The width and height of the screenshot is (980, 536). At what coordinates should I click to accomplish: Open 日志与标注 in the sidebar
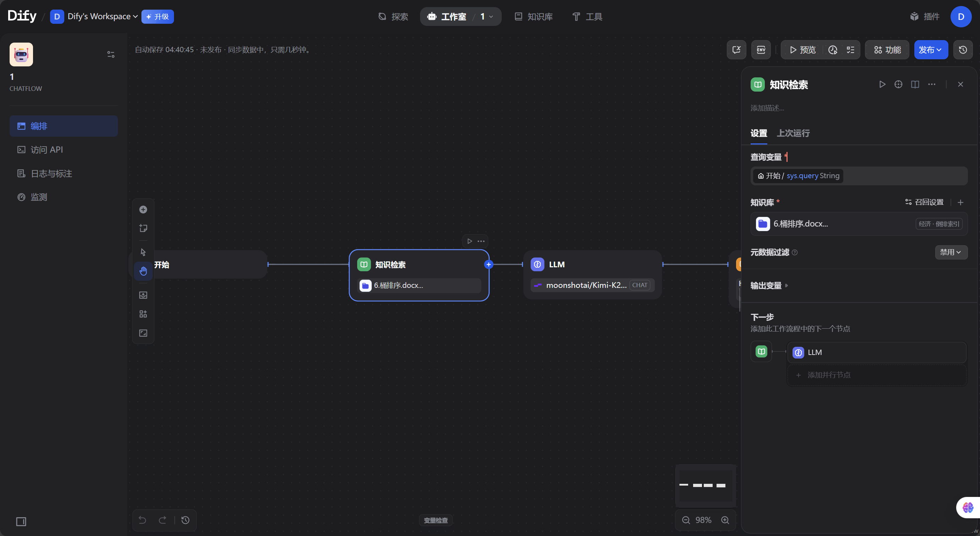[x=51, y=174]
